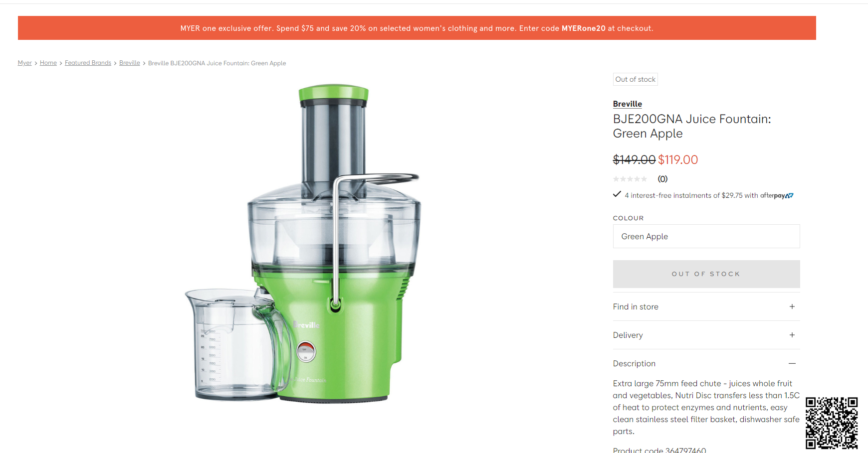Viewport: 868px width, 453px height.
Task: Expand the Delivery section
Action: pyautogui.click(x=706, y=335)
